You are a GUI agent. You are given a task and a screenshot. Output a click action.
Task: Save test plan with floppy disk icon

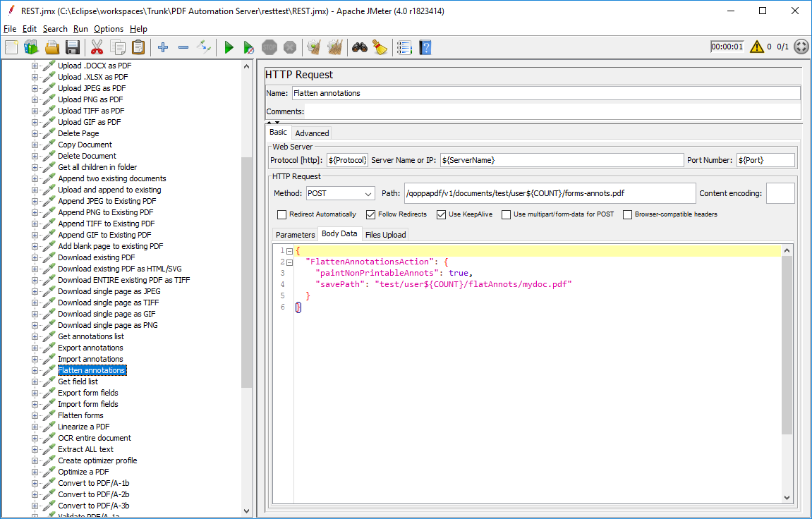[73, 48]
